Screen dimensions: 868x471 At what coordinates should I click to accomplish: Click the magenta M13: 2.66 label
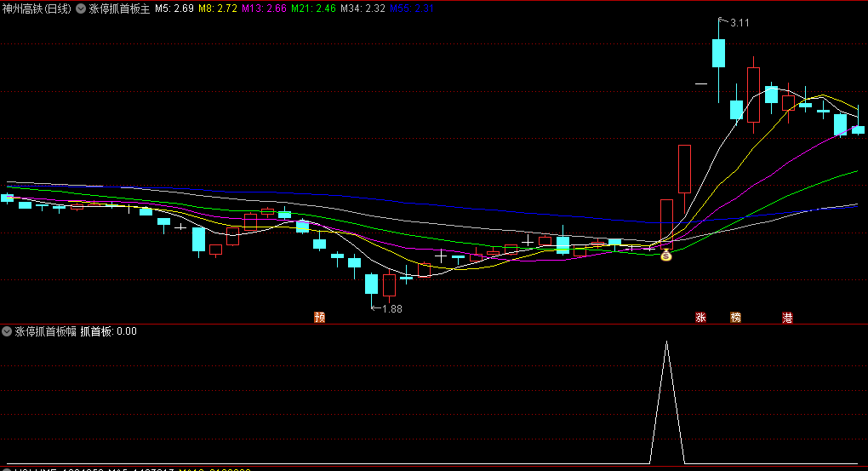click(x=264, y=9)
